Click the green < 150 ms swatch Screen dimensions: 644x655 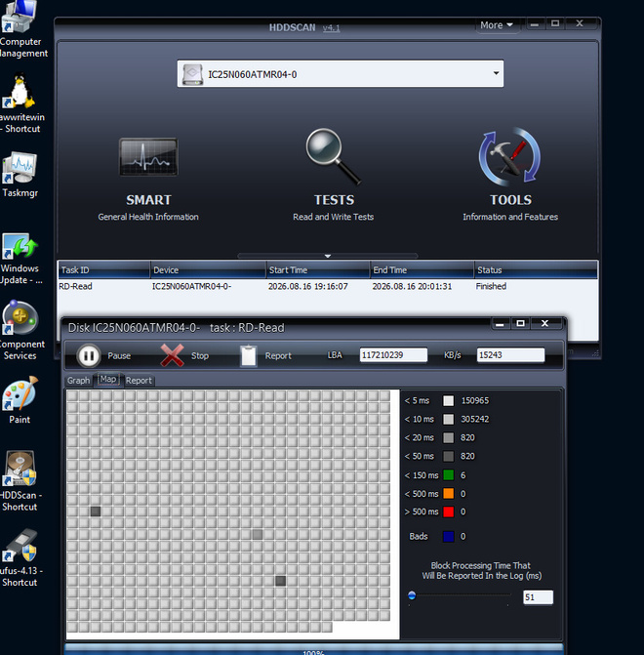[448, 475]
